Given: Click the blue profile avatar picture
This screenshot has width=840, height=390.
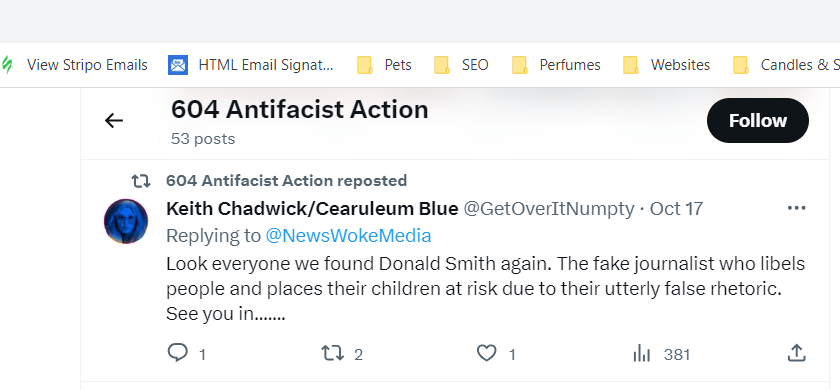Looking at the screenshot, I should coord(126,221).
